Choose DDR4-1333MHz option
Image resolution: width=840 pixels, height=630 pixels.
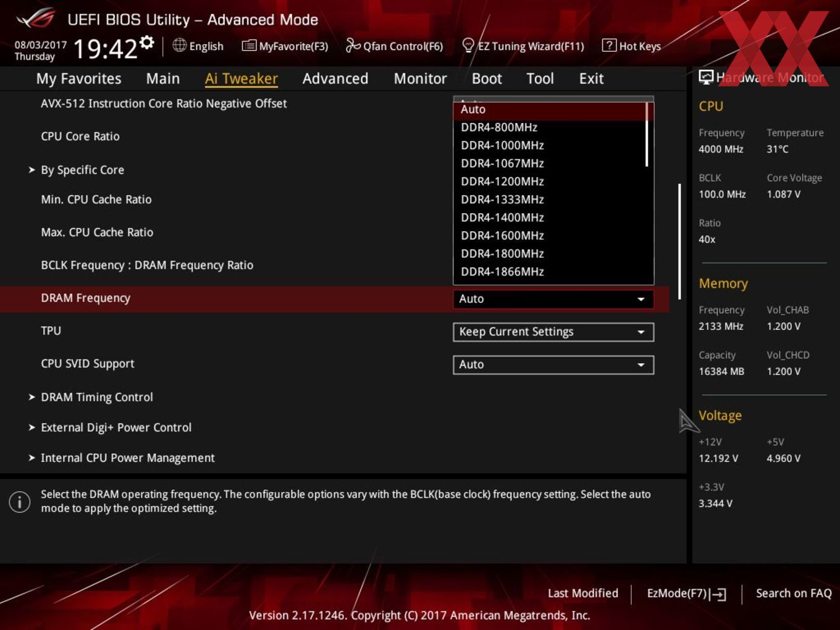click(549, 199)
